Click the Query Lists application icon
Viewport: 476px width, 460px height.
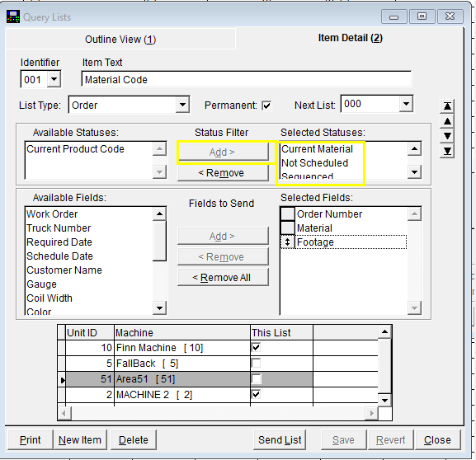click(x=13, y=17)
